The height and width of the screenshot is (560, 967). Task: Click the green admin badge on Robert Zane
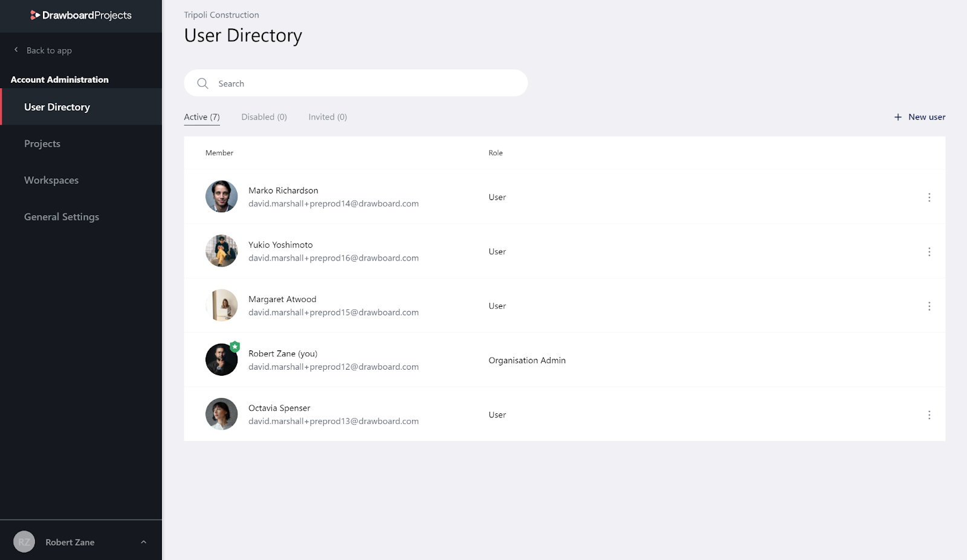click(x=235, y=347)
